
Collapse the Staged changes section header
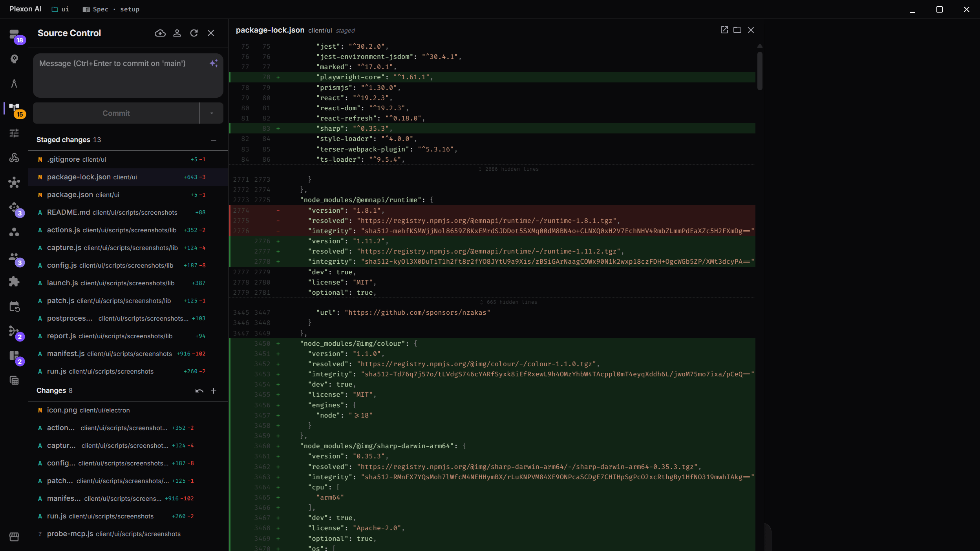(x=69, y=140)
